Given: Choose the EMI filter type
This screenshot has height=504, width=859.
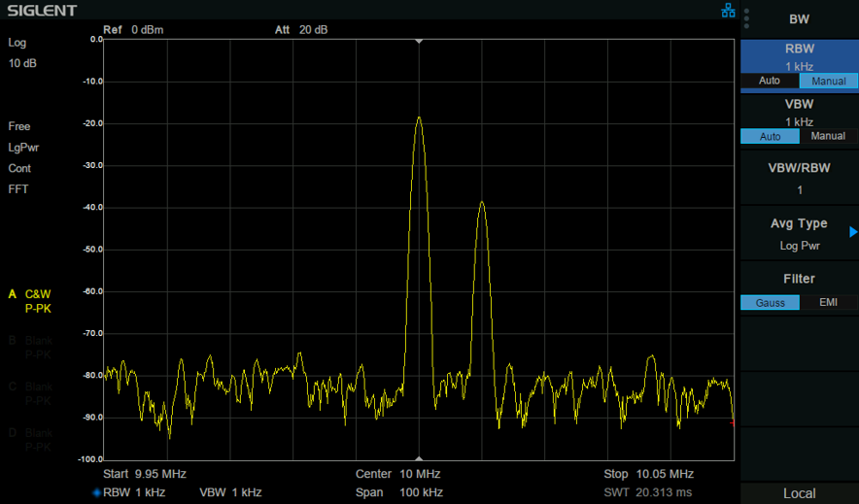Looking at the screenshot, I should click(x=828, y=302).
